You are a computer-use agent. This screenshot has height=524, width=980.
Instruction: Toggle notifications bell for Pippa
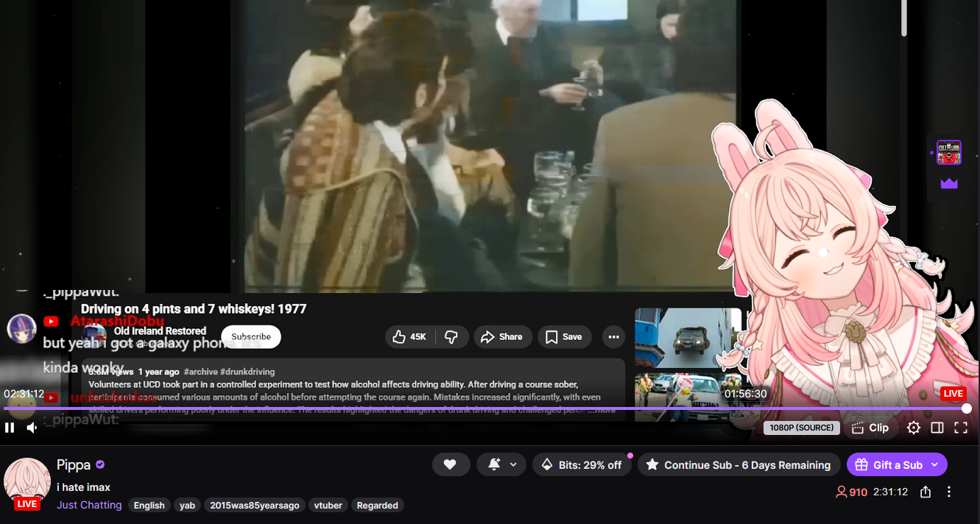click(494, 464)
